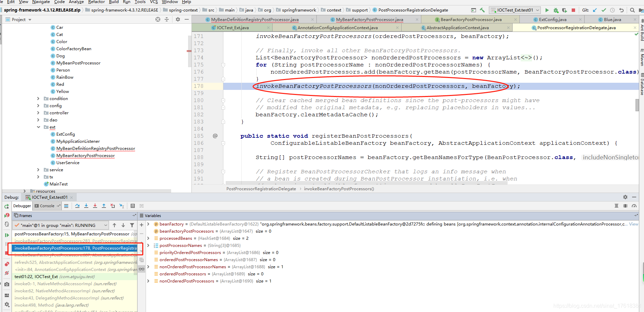Click the View link on beanFactory value
This screenshot has width=644, height=312.
click(633, 224)
